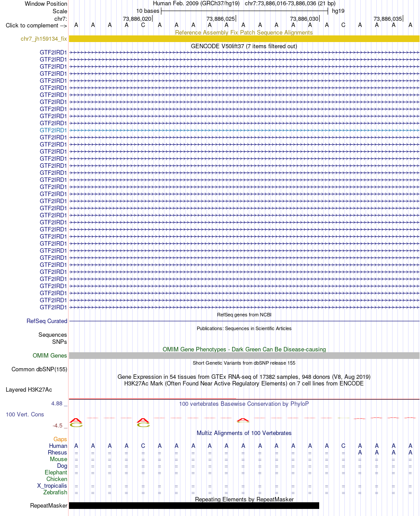Click the light-blue highlighted GTF2IRD1 transcript label
The image size is (420, 516).
[53, 130]
